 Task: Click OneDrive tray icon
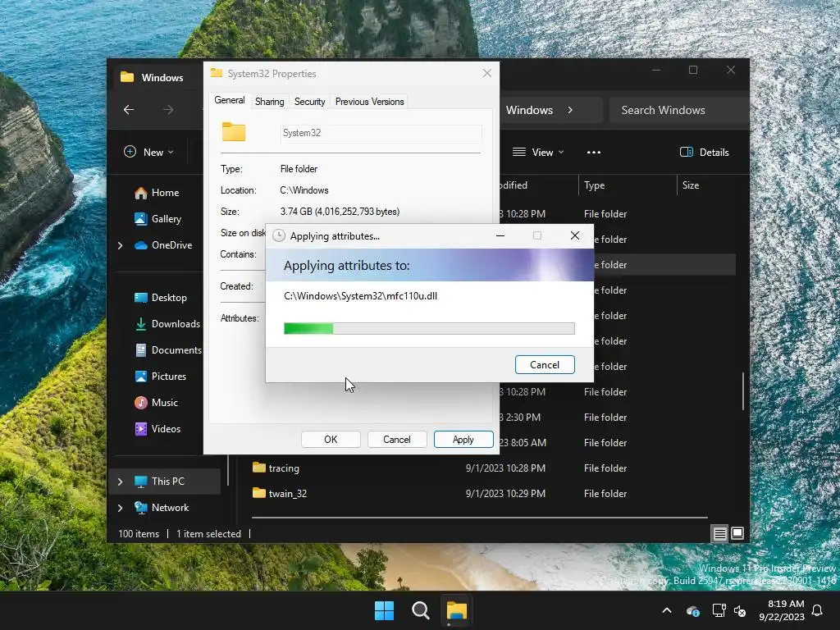(x=692, y=610)
